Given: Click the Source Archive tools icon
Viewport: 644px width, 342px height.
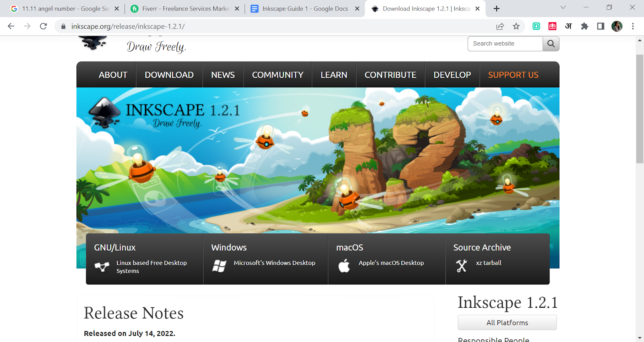Looking at the screenshot, I should pyautogui.click(x=462, y=266).
